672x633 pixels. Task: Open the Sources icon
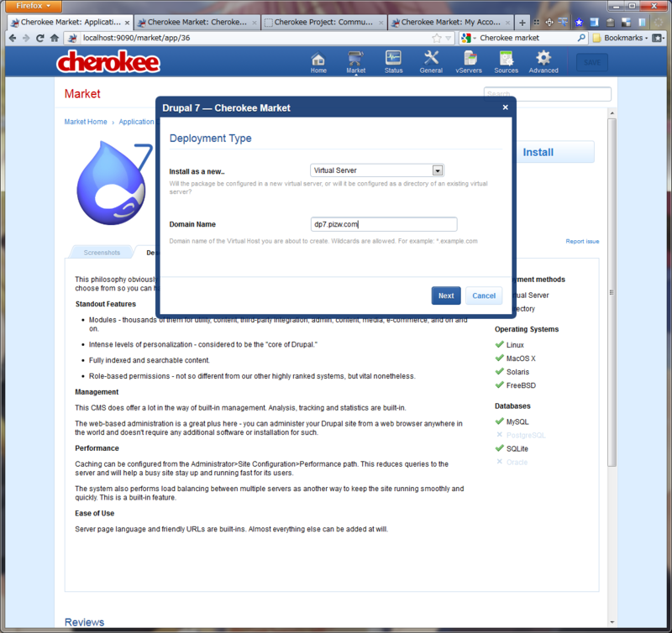506,61
